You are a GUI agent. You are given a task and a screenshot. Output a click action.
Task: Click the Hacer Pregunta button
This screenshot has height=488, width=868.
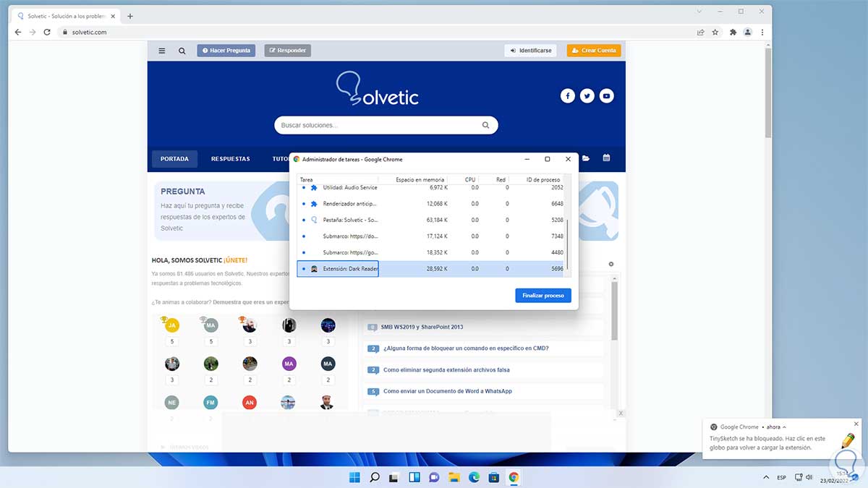pos(226,51)
